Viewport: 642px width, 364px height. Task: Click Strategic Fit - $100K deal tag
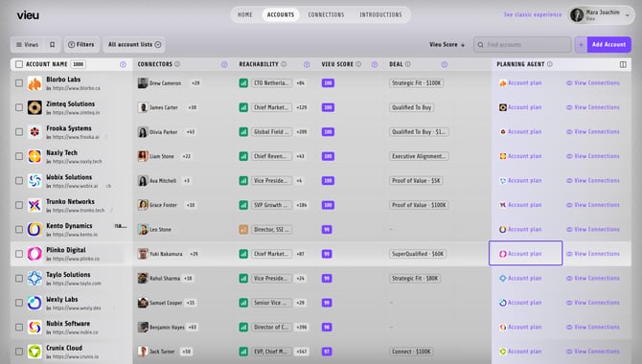point(416,83)
